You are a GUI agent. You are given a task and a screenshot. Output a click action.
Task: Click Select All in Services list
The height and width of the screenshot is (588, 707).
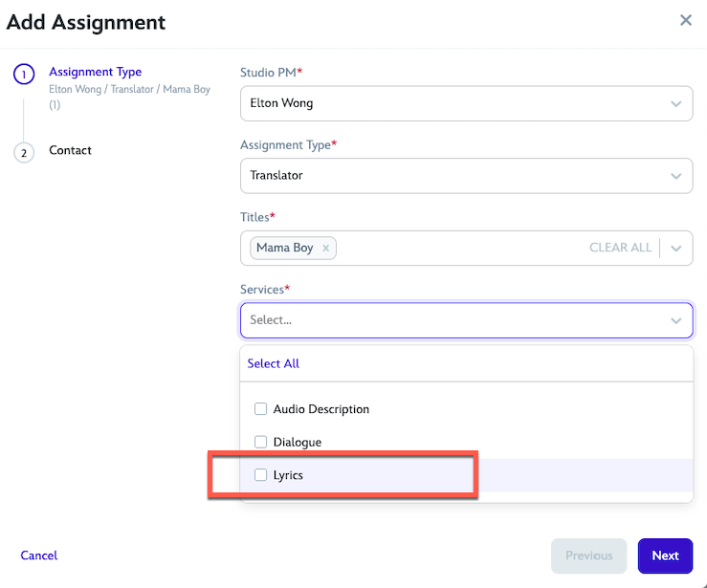click(x=274, y=364)
